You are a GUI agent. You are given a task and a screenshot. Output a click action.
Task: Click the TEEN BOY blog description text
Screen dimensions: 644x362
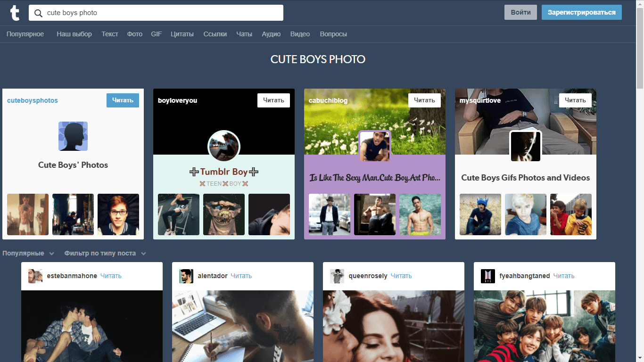click(224, 183)
